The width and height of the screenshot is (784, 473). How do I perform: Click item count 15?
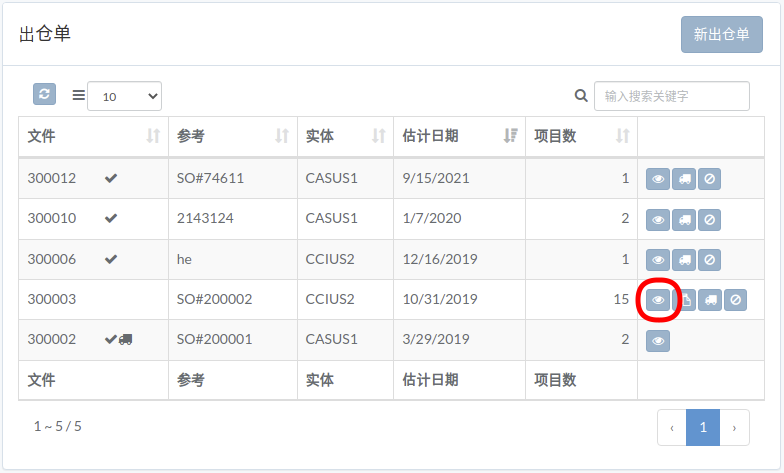pos(621,300)
